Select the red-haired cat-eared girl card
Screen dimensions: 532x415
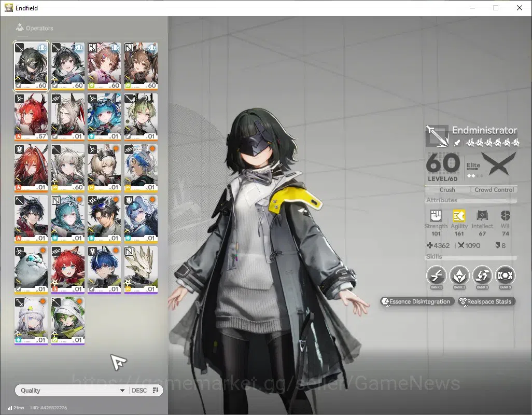coord(68,270)
